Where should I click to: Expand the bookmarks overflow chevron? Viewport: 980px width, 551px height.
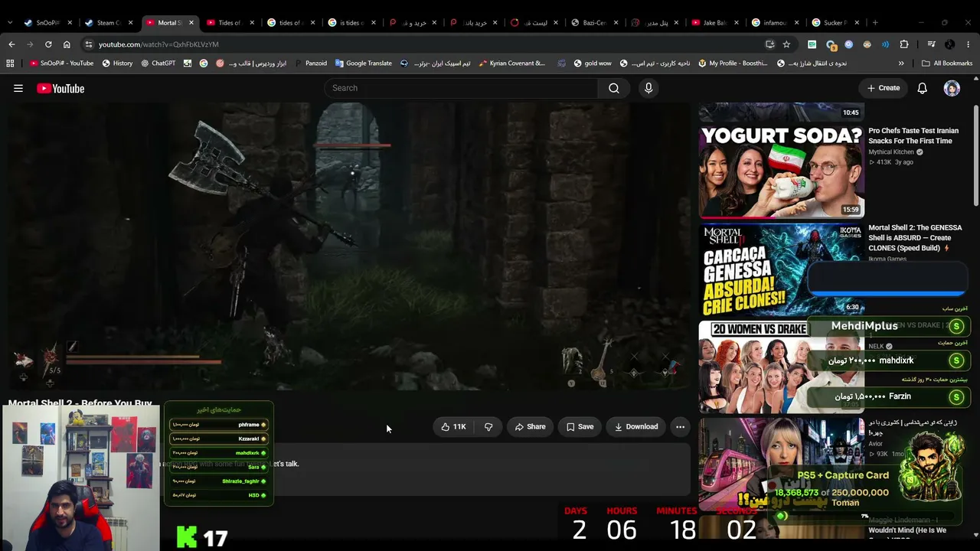[901, 64]
